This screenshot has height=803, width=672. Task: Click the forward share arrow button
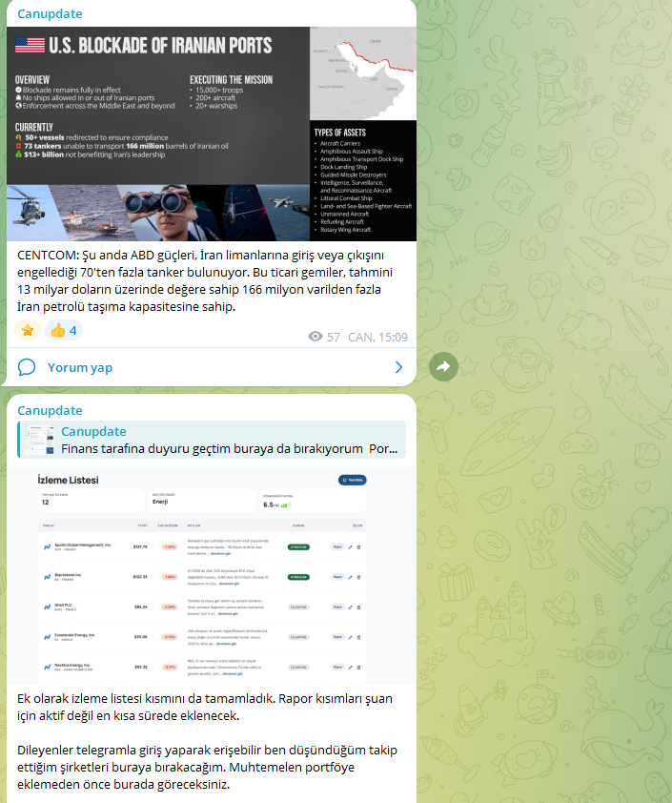pyautogui.click(x=443, y=366)
